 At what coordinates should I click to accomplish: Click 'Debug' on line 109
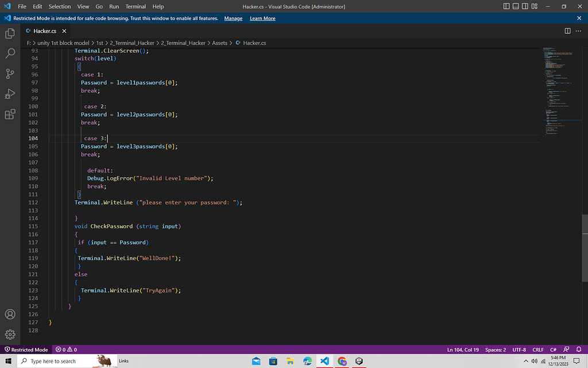(x=96, y=178)
